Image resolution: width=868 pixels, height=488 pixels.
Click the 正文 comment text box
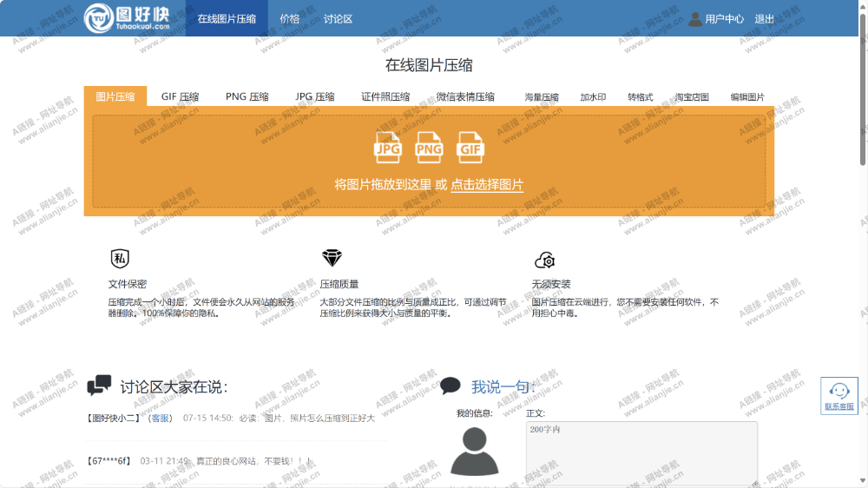[x=641, y=452]
